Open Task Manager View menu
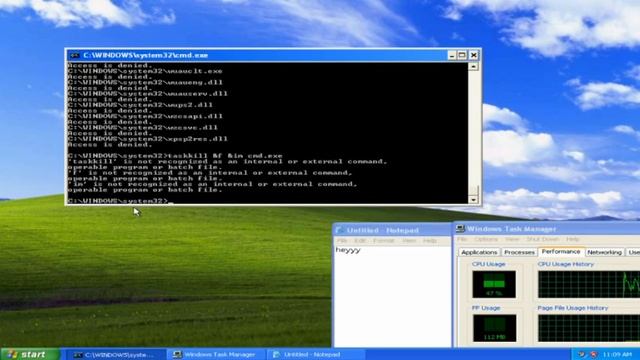This screenshot has height=360, width=640. [x=512, y=239]
